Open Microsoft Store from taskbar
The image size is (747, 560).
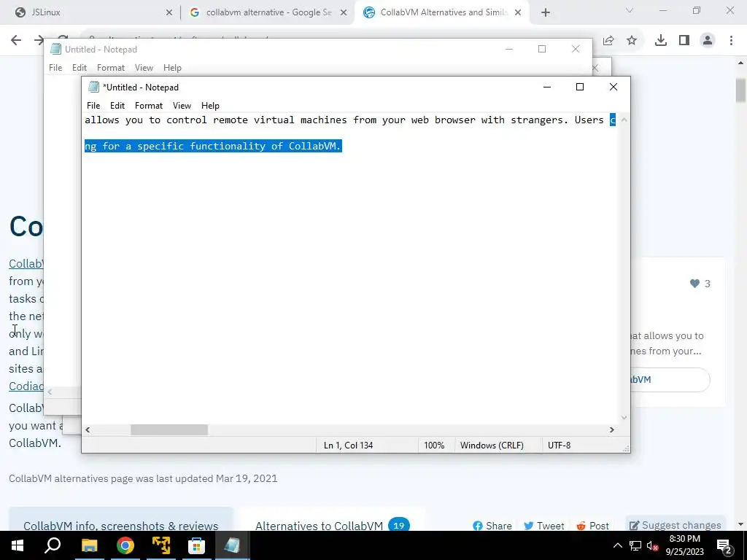tap(196, 545)
